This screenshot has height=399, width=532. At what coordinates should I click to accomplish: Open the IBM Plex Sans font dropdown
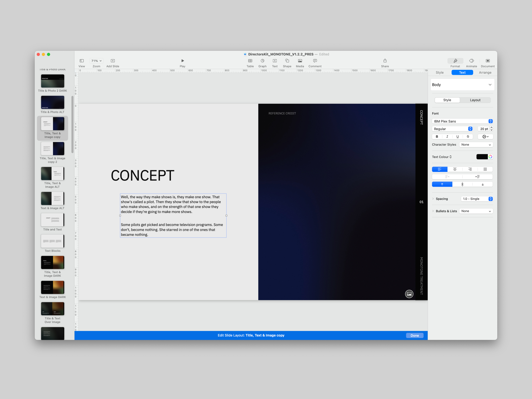click(462, 121)
